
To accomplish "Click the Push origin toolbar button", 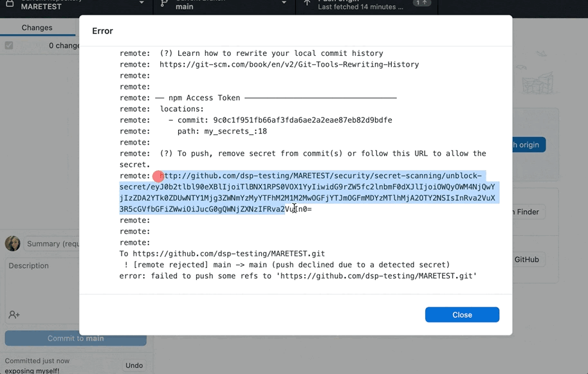I will [x=367, y=4].
